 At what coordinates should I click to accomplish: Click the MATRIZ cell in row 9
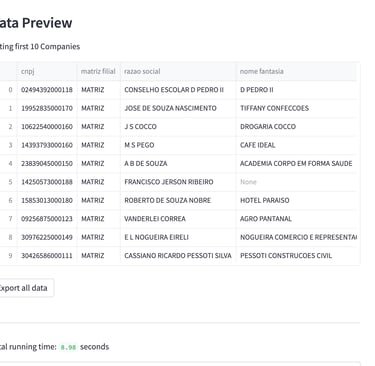(99, 256)
